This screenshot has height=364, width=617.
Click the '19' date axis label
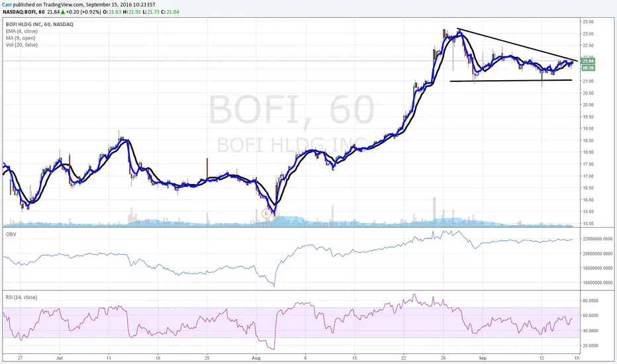(x=577, y=358)
